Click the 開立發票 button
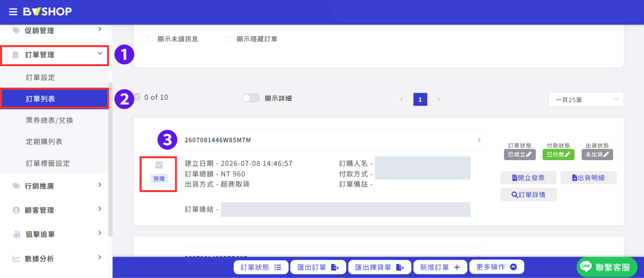This screenshot has width=644, height=278. tap(529, 178)
